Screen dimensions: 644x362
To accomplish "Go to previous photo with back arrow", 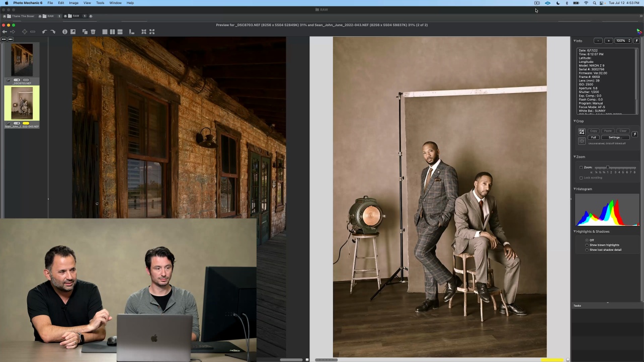I will [5, 32].
